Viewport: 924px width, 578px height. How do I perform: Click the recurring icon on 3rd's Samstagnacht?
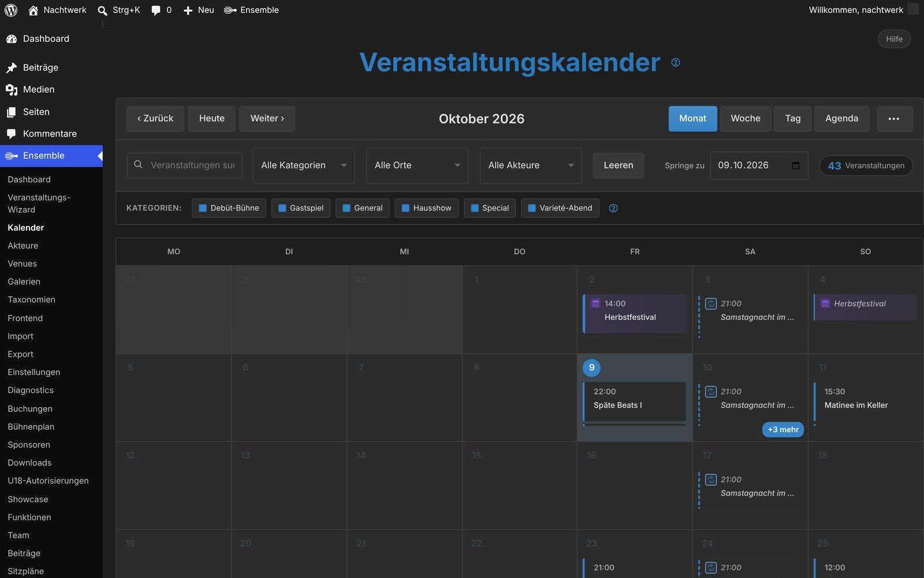point(711,303)
